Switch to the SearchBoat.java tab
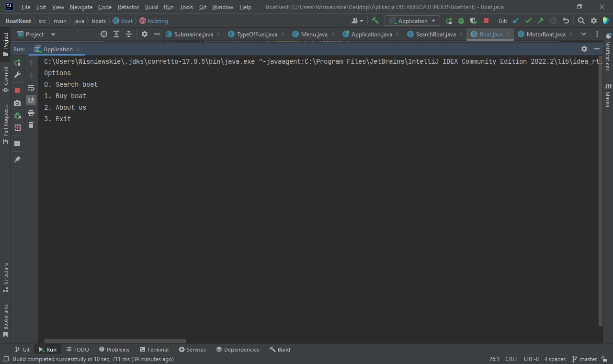Viewport: 613px width, 364px height. click(x=435, y=34)
